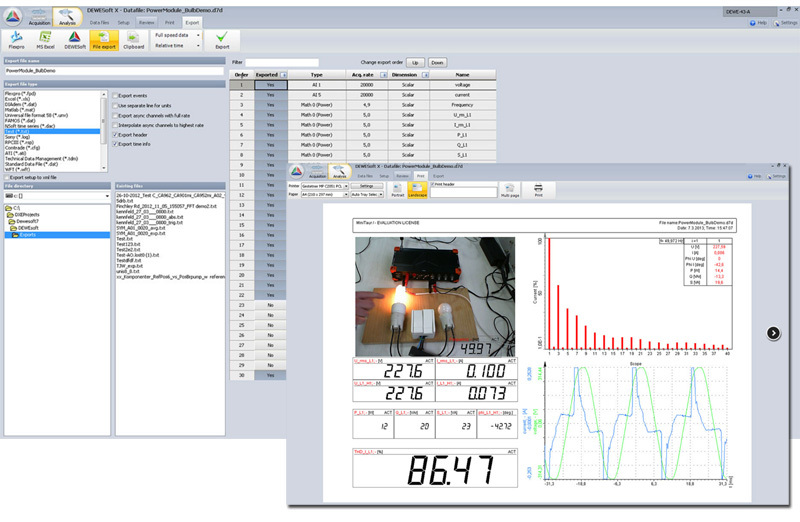Toggle Export setup to xml file
Viewport: 800px width, 522px height.
point(8,177)
